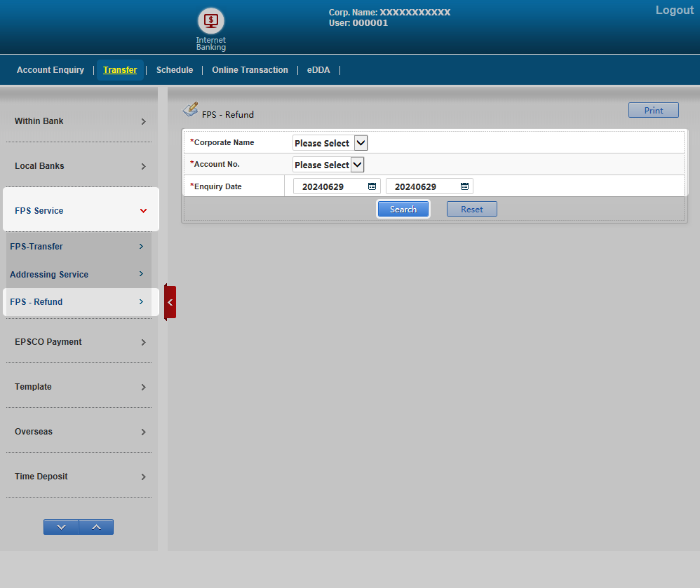Go to the eDDA tab
This screenshot has height=588, width=700.
pos(318,70)
